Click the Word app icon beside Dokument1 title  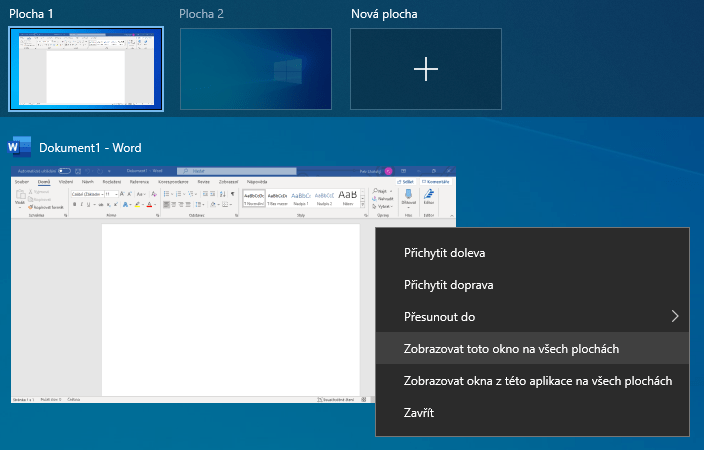click(19, 147)
